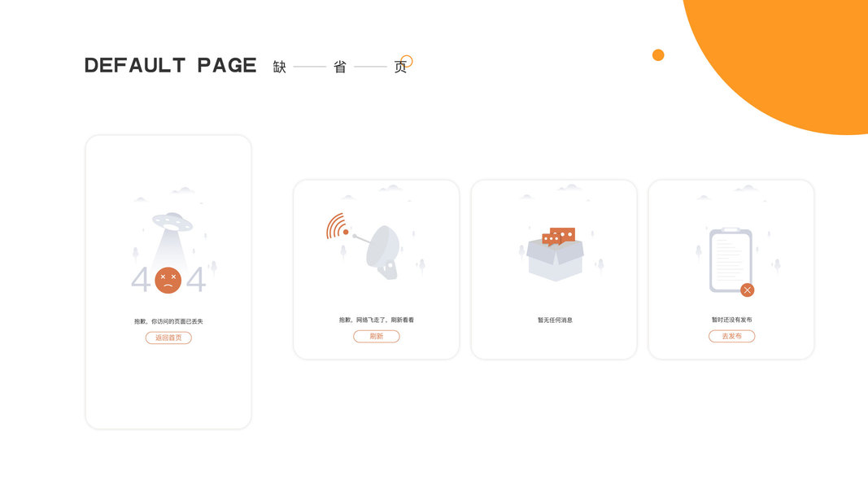Viewport: 868px width, 488px height.
Task: Click the 去发布 publish button
Action: 731,337
